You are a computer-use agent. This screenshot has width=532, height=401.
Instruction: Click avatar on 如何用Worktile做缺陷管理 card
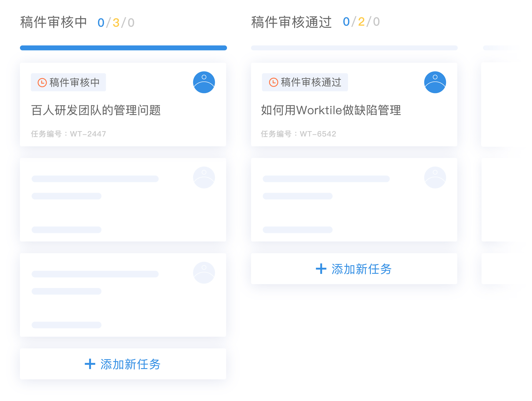coord(435,82)
